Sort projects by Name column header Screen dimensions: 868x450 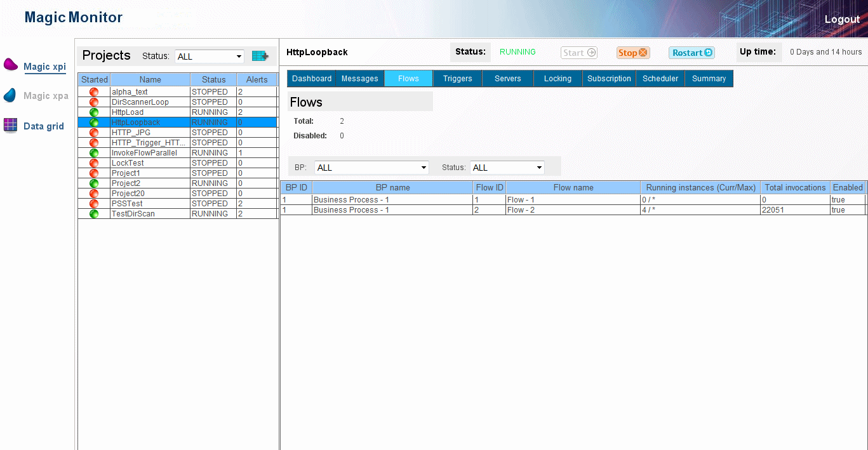150,79
